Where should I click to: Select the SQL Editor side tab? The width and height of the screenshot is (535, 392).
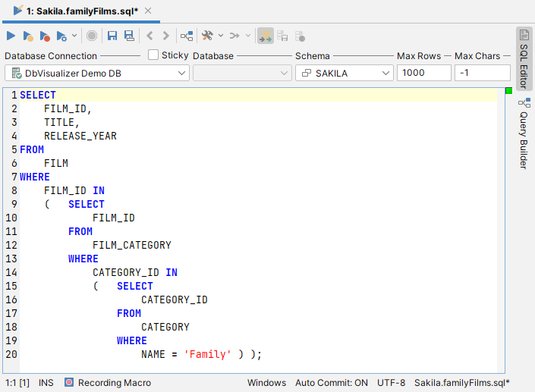524,60
